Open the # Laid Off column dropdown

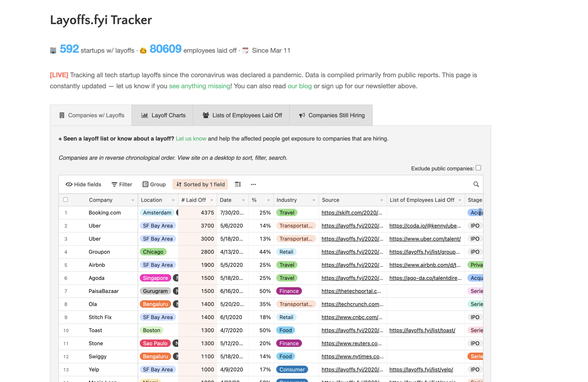tap(212, 200)
